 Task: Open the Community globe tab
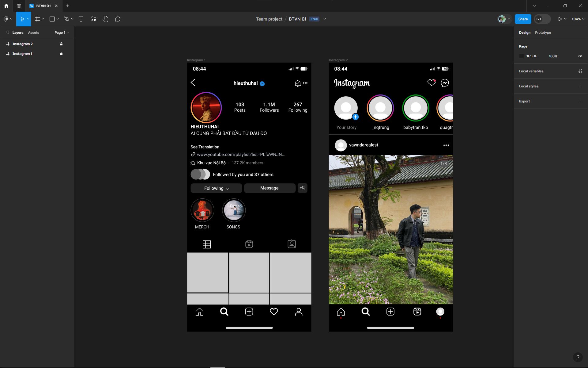tap(19, 6)
